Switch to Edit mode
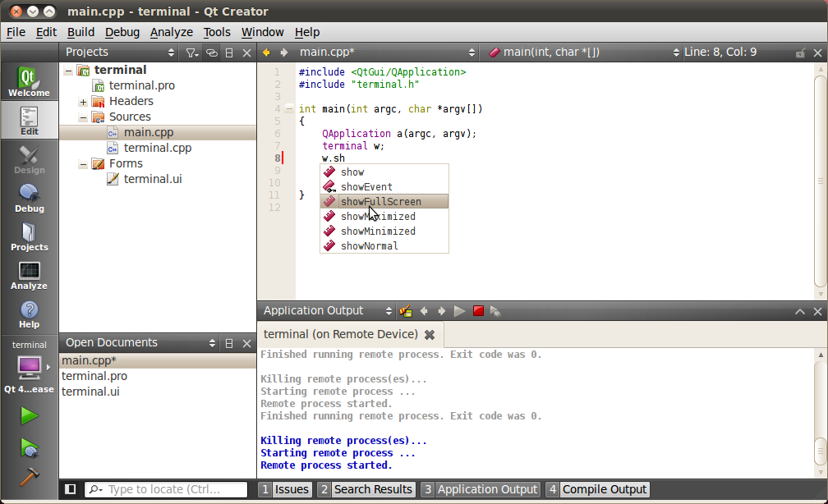 [x=29, y=121]
